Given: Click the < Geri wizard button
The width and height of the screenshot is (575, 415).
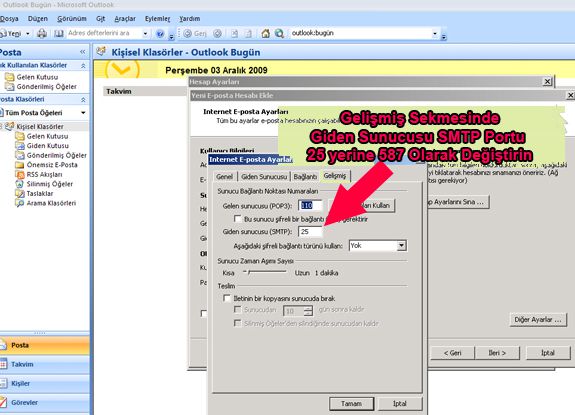Looking at the screenshot, I should point(453,353).
